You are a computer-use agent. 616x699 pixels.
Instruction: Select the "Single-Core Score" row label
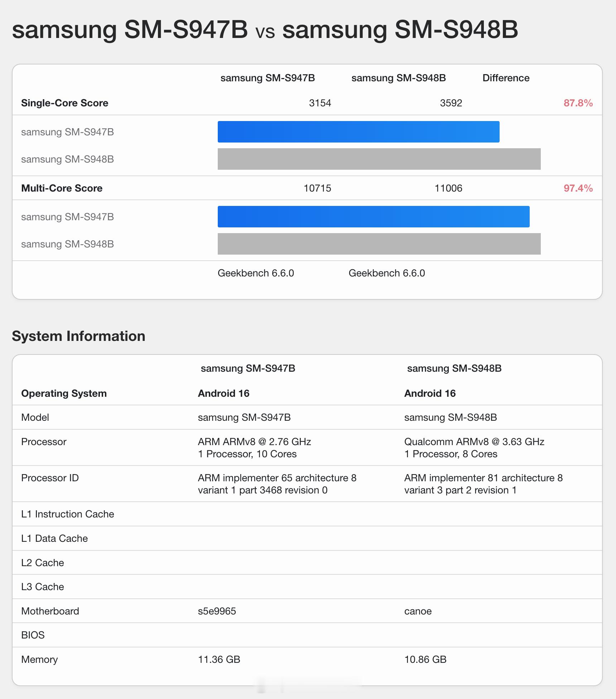[65, 103]
